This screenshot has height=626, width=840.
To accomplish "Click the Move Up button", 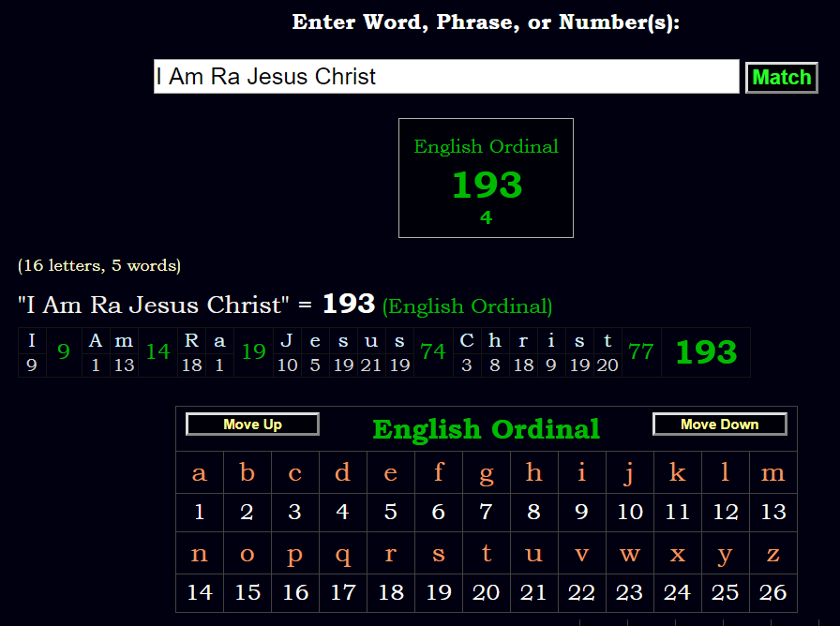I will coord(251,424).
